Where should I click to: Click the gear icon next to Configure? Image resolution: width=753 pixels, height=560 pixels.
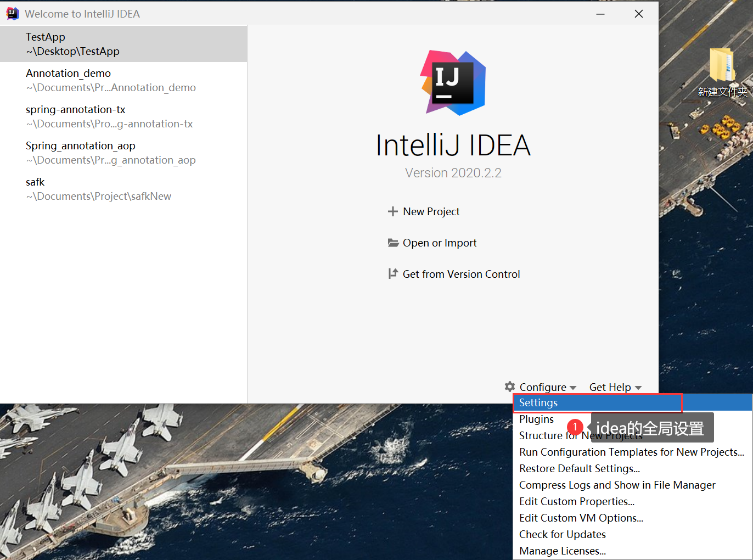coord(510,387)
